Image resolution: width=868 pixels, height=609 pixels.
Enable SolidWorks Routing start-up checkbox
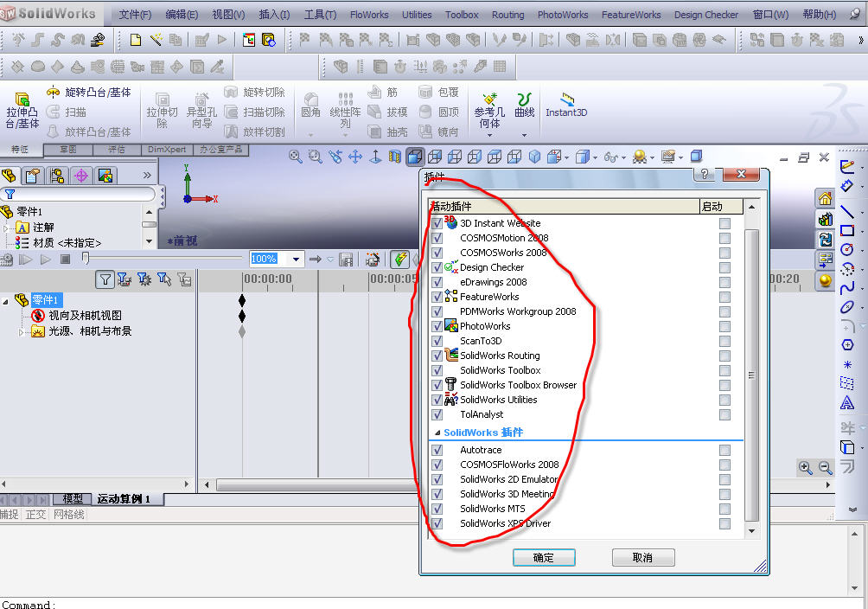pyautogui.click(x=724, y=356)
